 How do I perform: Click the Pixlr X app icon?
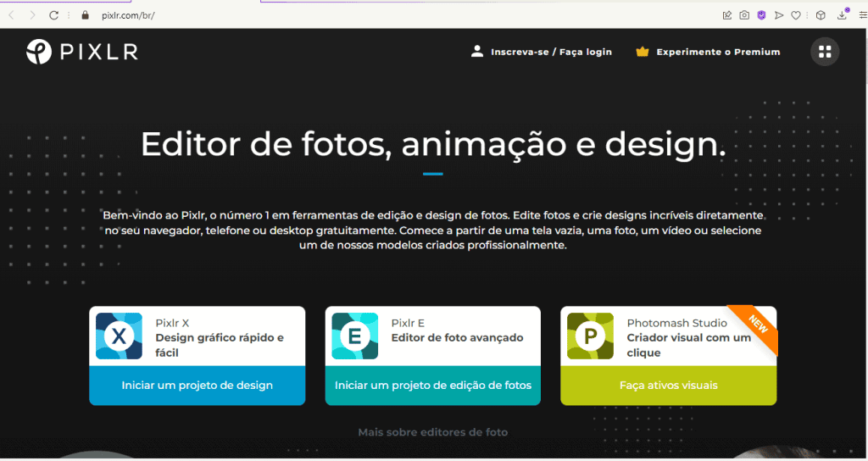point(119,336)
